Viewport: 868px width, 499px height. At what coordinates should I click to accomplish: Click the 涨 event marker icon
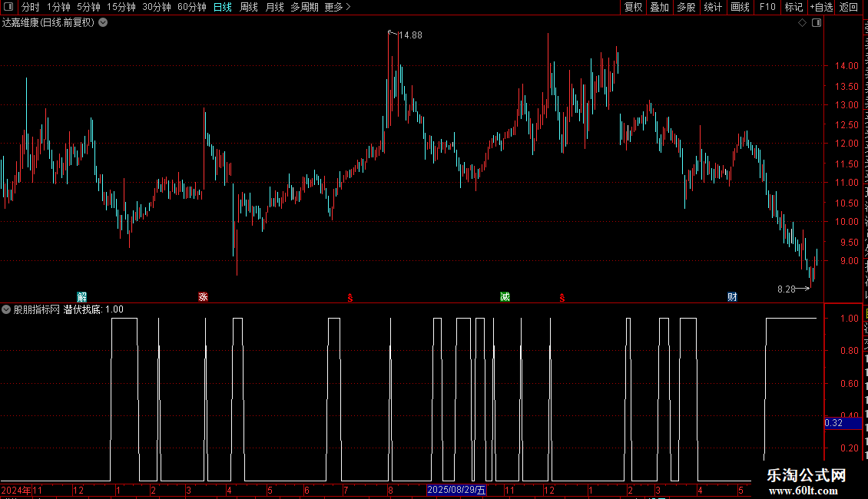[203, 297]
